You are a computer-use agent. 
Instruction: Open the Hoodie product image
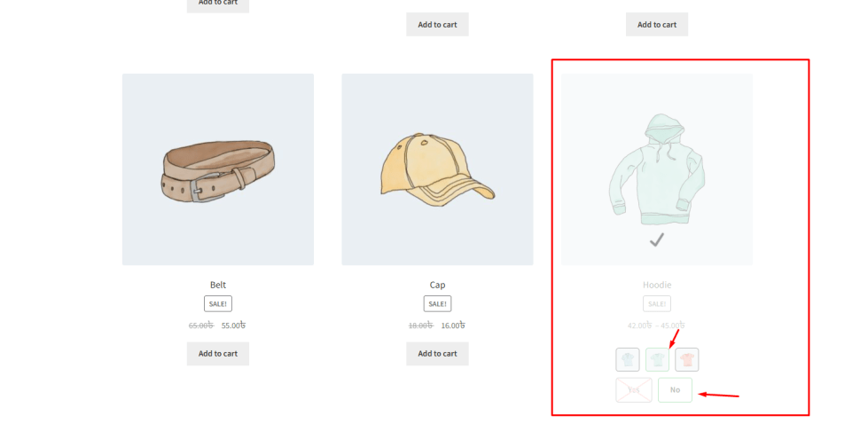pyautogui.click(x=657, y=169)
